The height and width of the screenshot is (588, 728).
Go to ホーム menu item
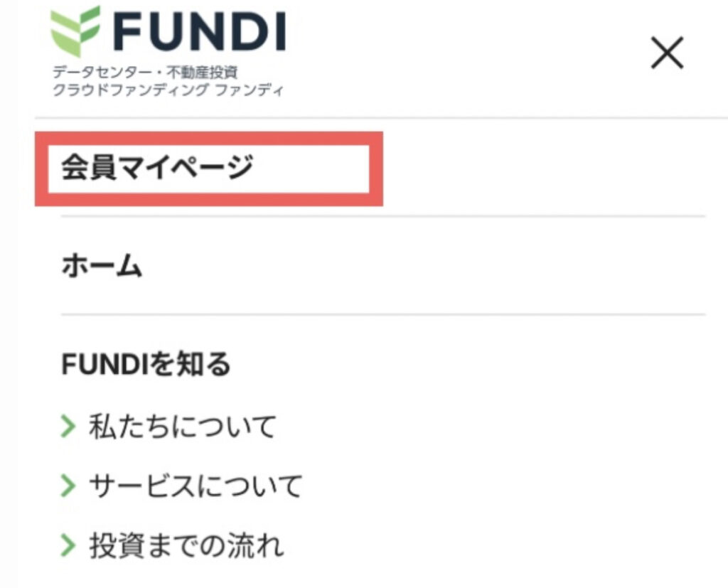(102, 265)
